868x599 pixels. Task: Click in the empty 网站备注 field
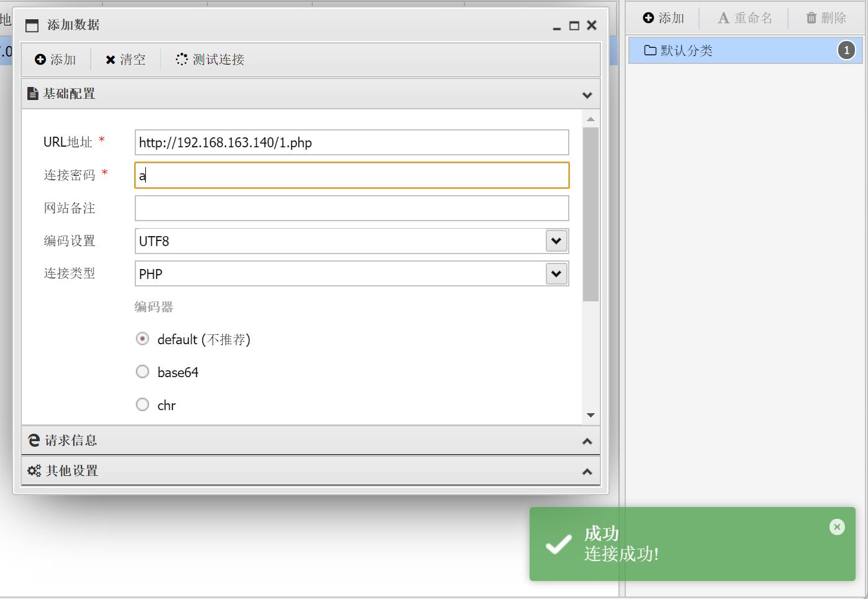click(x=352, y=208)
